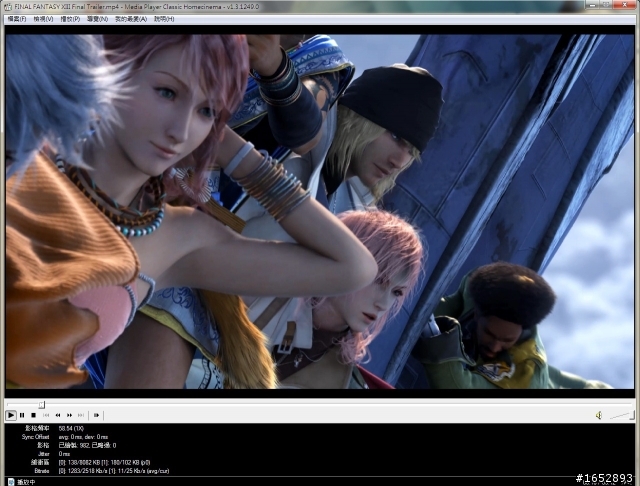Click the status bar file type icon
This screenshot has height=486, width=640.
point(11,482)
